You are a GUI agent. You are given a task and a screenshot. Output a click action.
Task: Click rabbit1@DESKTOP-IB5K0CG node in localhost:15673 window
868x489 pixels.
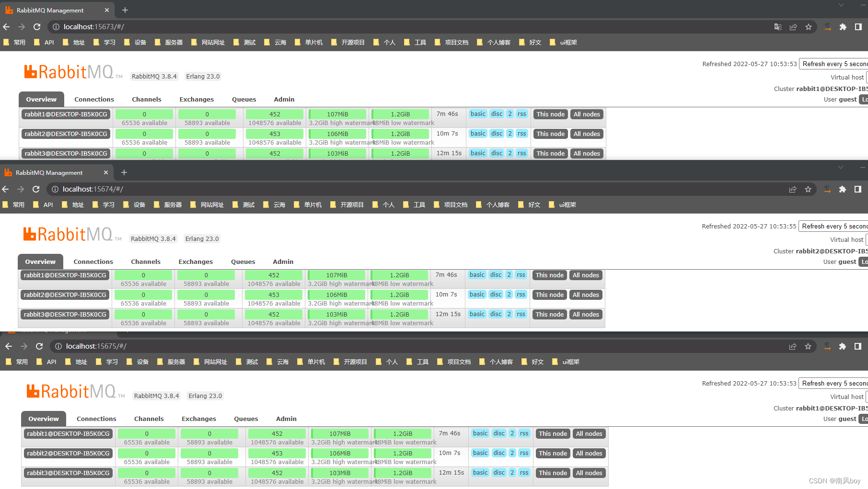[x=66, y=114]
